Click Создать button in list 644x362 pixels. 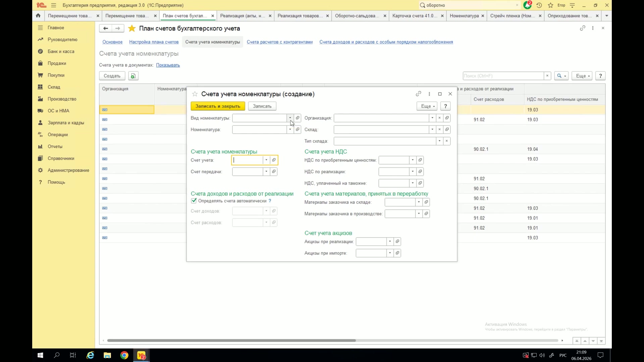click(x=112, y=76)
